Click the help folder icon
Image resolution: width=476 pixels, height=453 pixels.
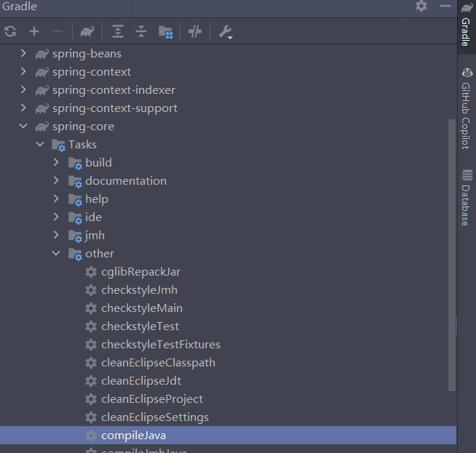click(x=75, y=200)
